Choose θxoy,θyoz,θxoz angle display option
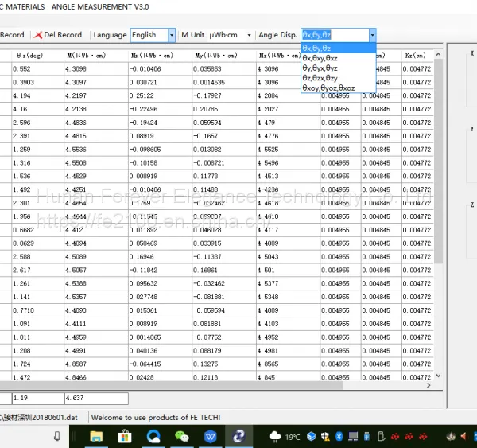The width and height of the screenshot is (477, 448). click(x=339, y=88)
